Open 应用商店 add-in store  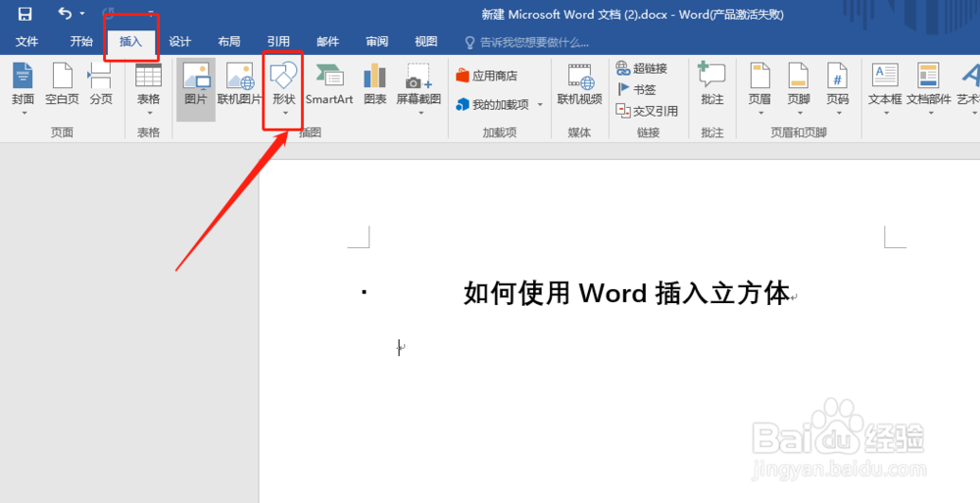pos(487,75)
